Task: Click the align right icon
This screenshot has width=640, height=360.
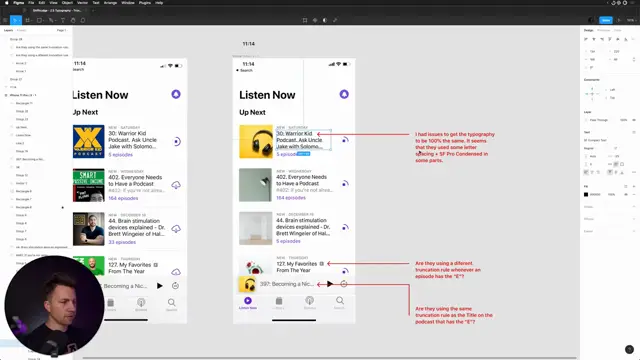Action: pos(602,39)
